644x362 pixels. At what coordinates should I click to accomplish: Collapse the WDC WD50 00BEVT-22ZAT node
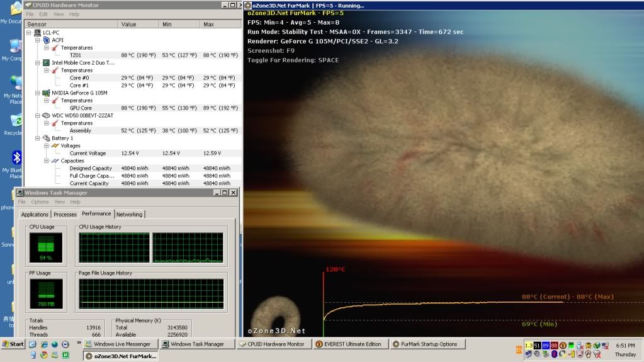[x=37, y=115]
